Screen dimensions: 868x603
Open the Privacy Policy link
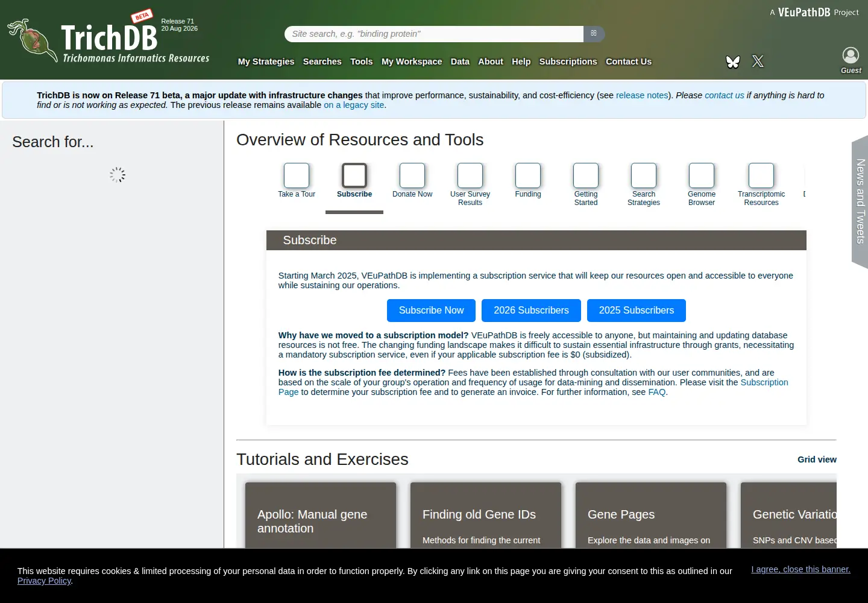(44, 581)
